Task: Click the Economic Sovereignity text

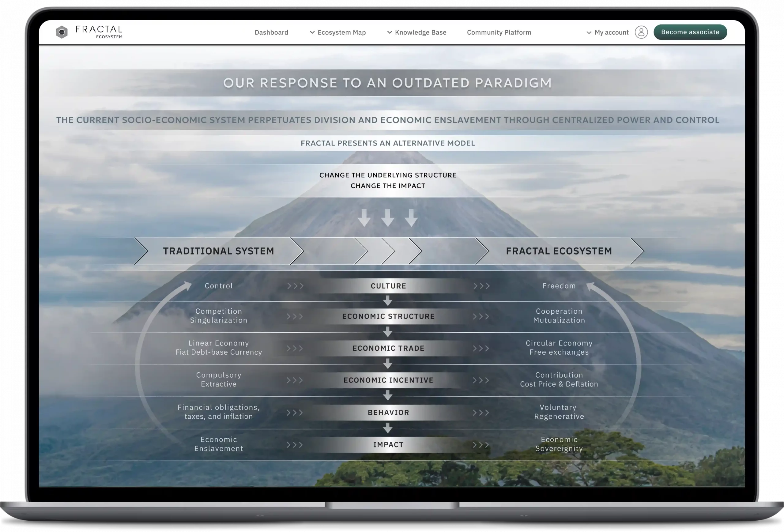Action: 559,444
